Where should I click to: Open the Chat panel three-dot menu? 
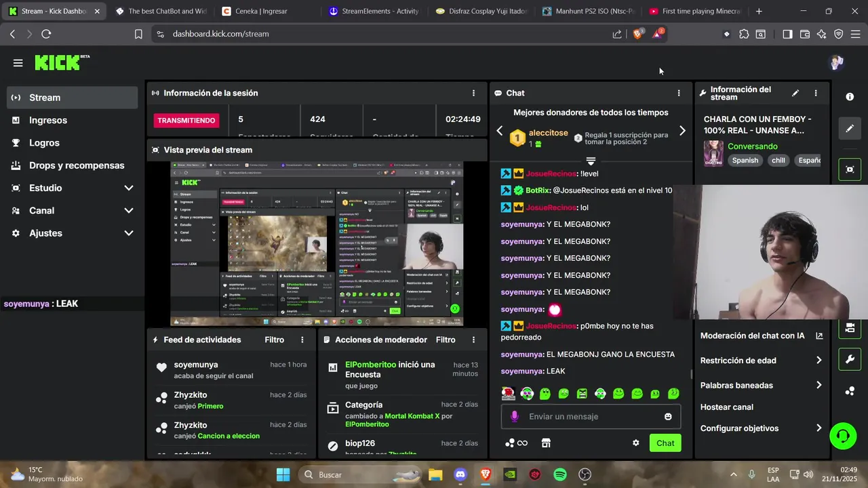679,93
